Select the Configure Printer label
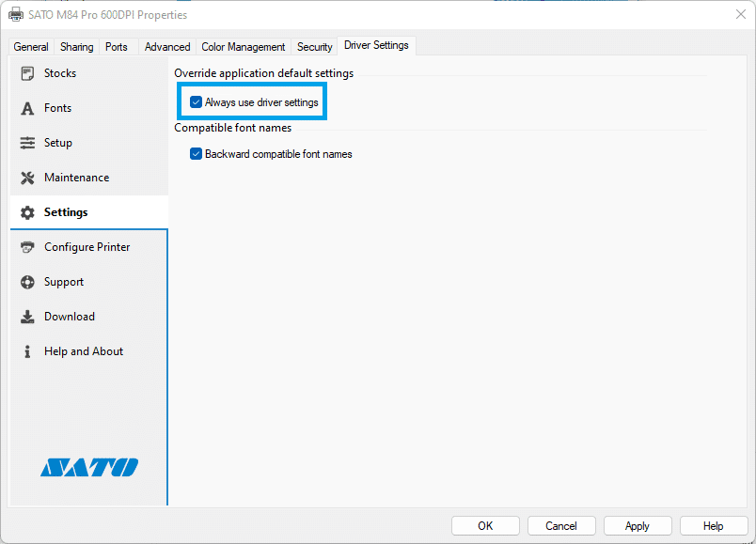 87,247
